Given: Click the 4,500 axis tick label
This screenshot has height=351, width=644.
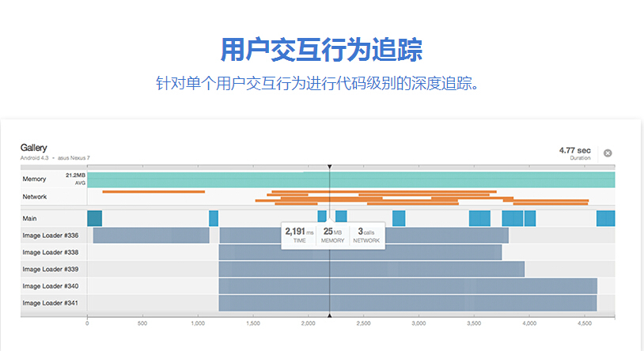Looking at the screenshot, I should click(585, 323).
